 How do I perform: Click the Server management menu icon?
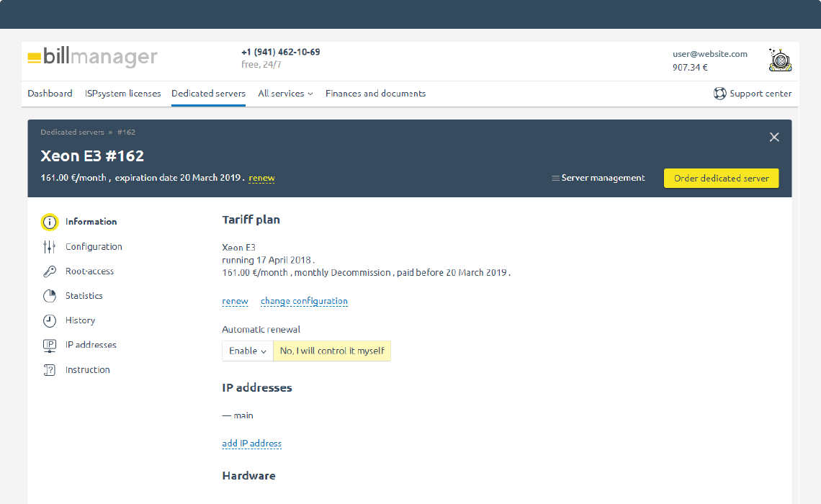pyautogui.click(x=555, y=179)
